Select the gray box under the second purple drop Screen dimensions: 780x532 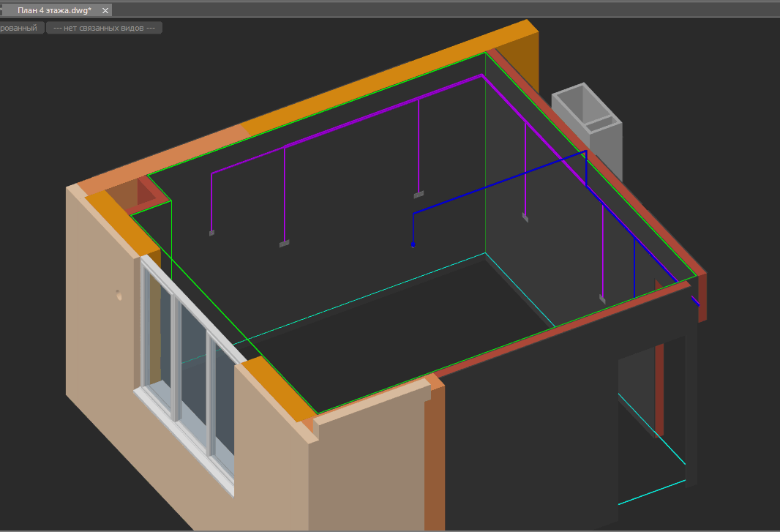pos(284,243)
